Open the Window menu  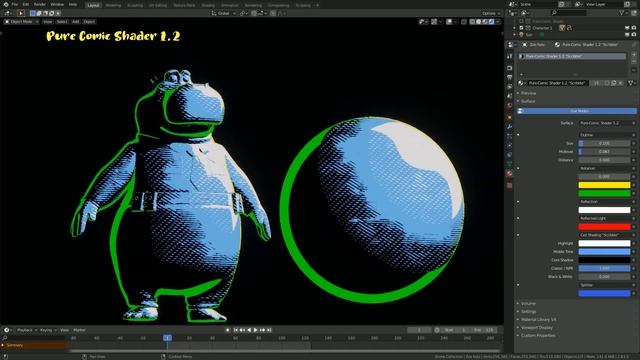[x=57, y=4]
